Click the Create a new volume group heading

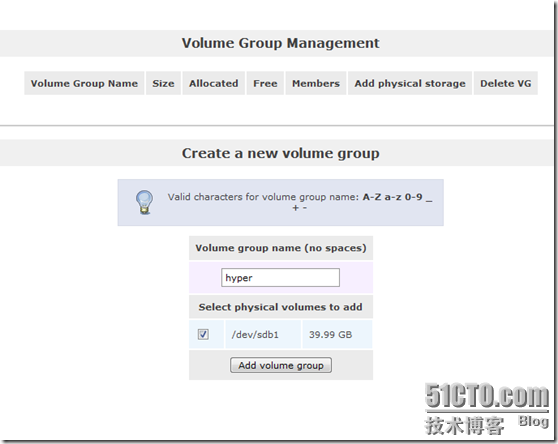point(280,153)
